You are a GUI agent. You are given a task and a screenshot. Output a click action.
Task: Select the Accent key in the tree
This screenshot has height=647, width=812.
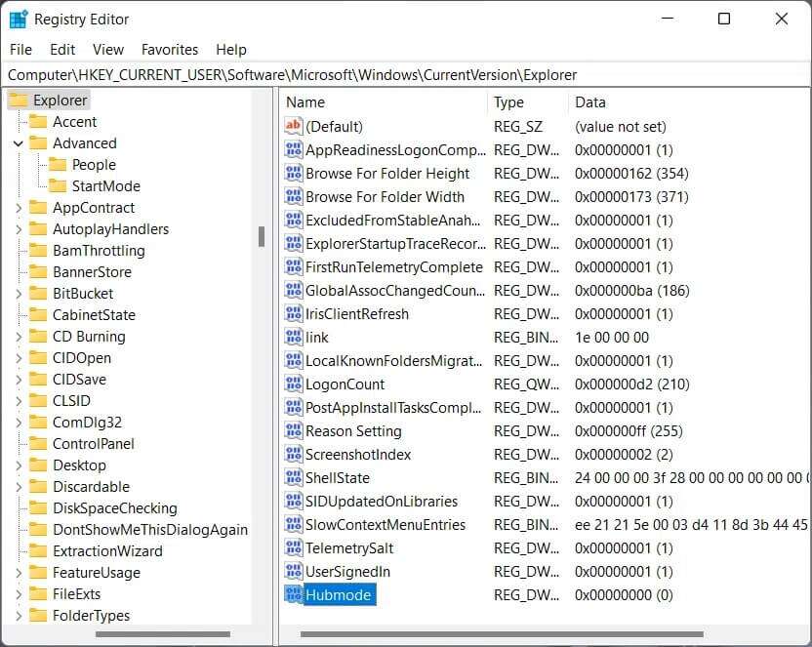click(74, 122)
